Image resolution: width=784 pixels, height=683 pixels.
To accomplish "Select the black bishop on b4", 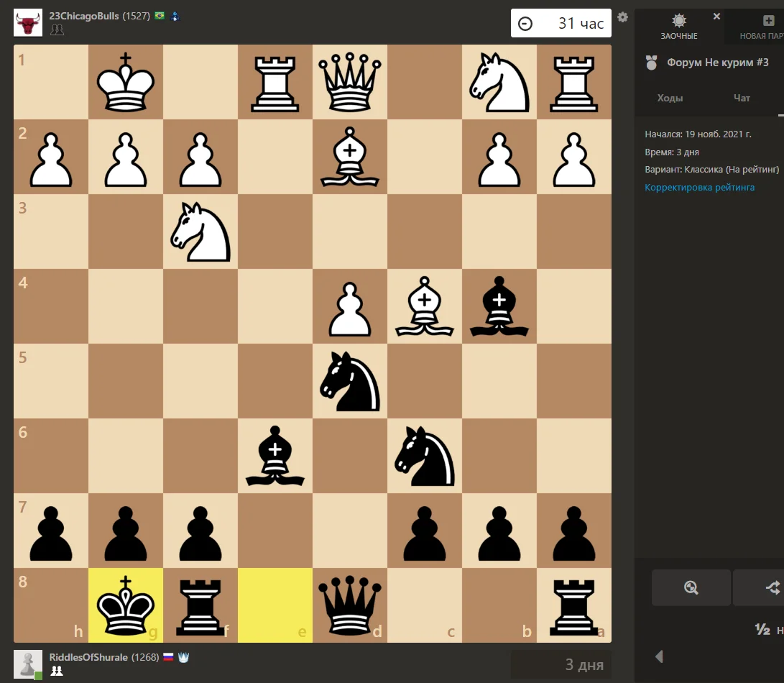I will (x=499, y=306).
